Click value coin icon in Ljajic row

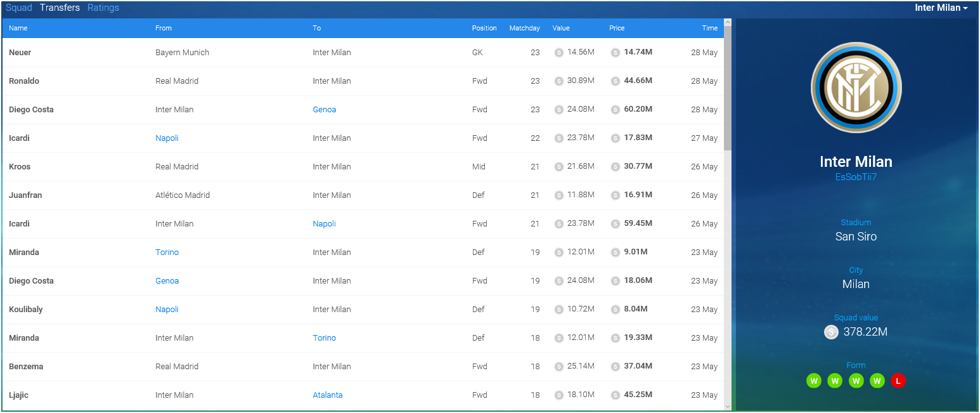point(558,395)
